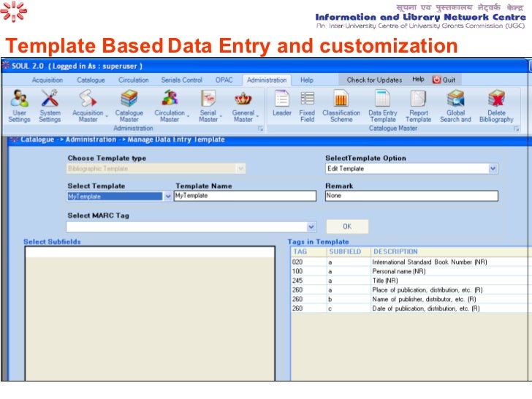Screen dimensions: 532x399
Task: Open the Select MARC Tag dropdown
Action: click(x=311, y=227)
